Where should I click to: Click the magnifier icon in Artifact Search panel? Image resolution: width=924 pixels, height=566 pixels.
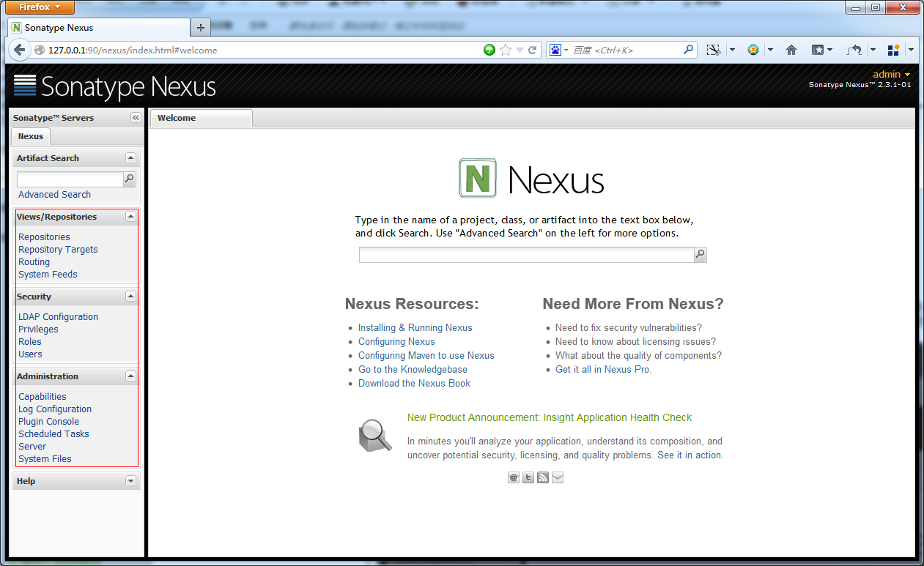[x=128, y=179]
